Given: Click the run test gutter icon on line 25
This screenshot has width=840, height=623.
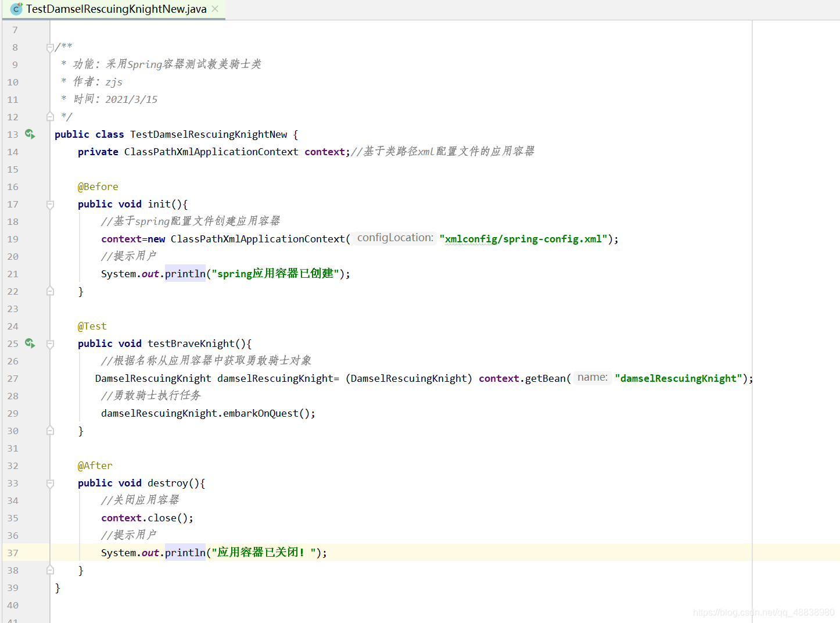Looking at the screenshot, I should 30,343.
